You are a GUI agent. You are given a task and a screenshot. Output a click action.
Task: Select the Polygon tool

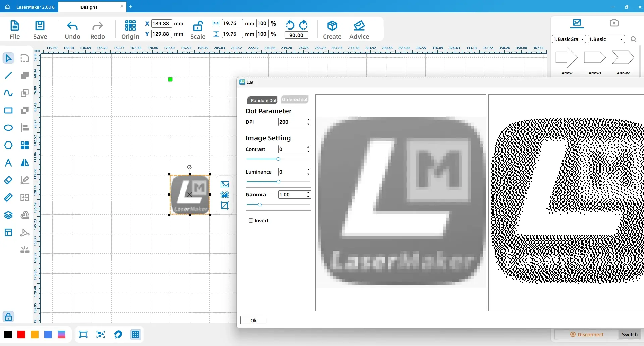8,145
